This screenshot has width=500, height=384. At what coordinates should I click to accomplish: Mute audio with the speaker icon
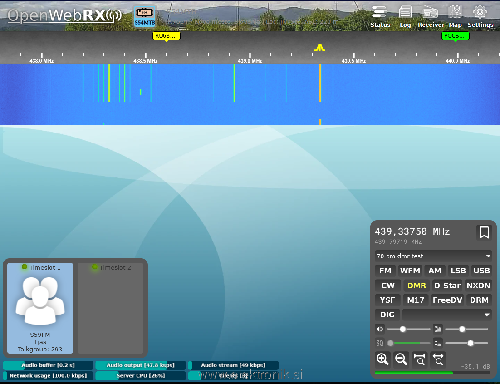(380, 329)
